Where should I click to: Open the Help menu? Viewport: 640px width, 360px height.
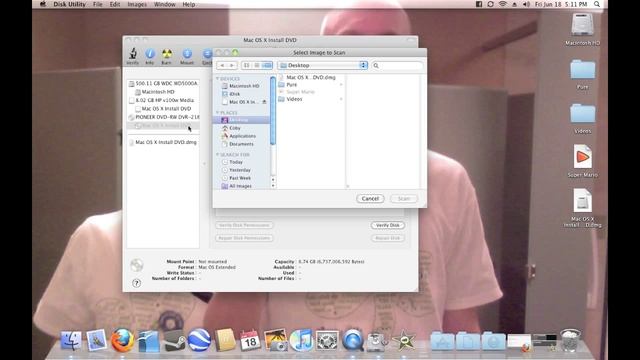(189, 4)
